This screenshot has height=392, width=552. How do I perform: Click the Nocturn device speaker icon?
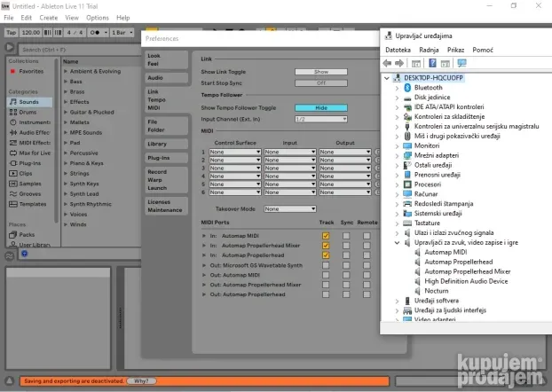coord(417,291)
